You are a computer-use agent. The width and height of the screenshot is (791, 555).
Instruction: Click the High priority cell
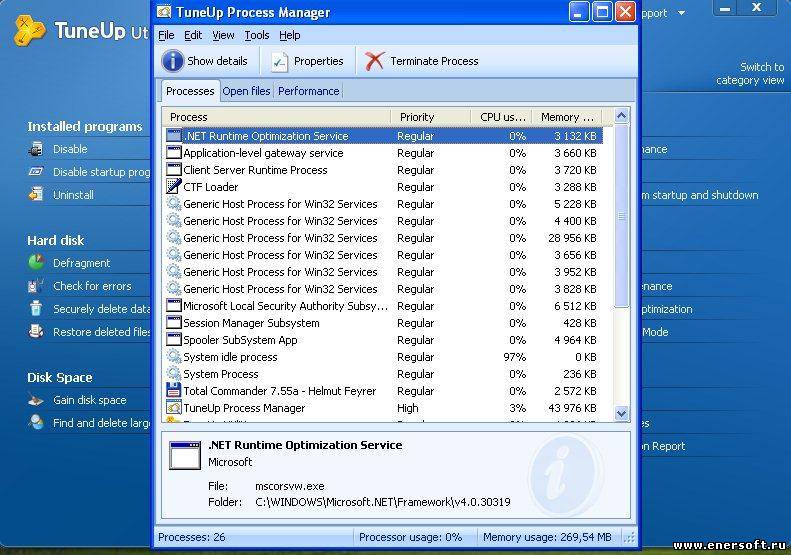tap(408, 408)
